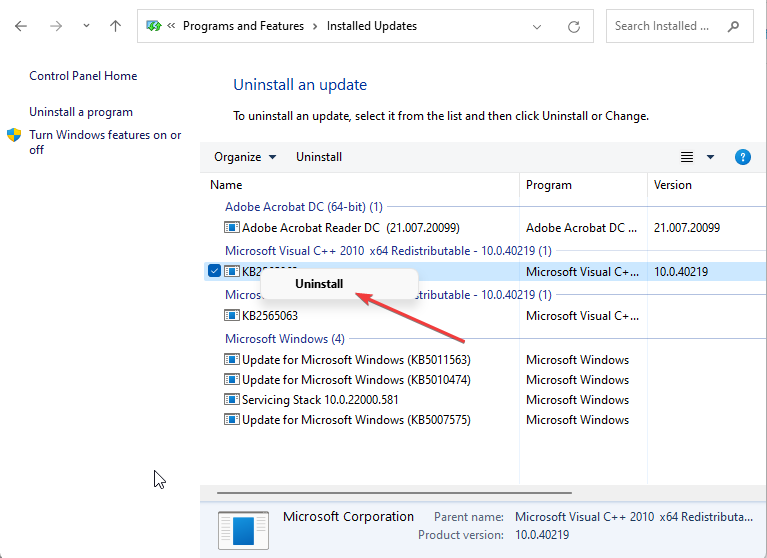The width and height of the screenshot is (767, 558).
Task: Click Uninstall in the toolbar
Action: [x=319, y=157]
